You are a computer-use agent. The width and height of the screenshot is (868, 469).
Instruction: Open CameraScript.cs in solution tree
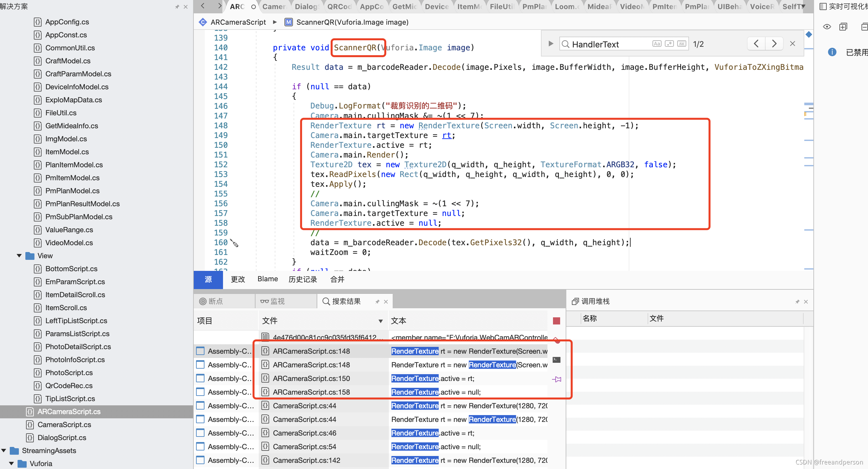click(x=64, y=425)
